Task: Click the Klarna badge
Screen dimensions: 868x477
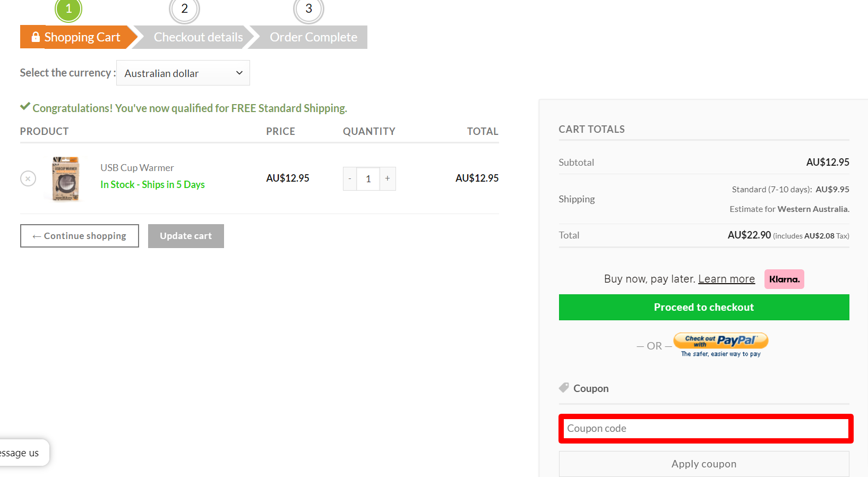Action: pos(784,279)
